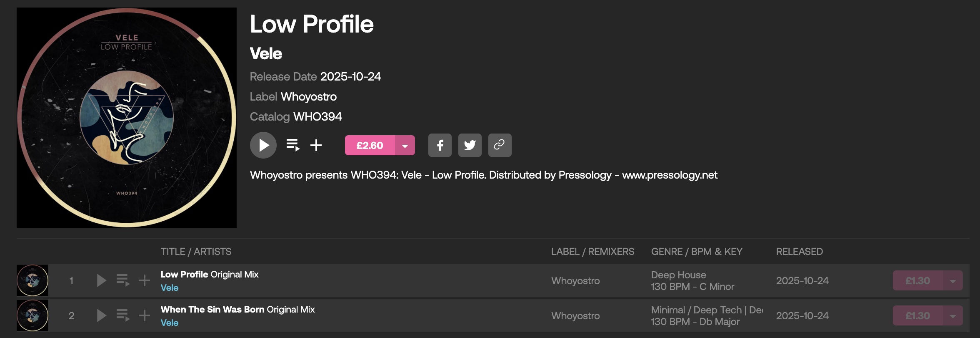Add track 2 to playlist

coord(144,315)
